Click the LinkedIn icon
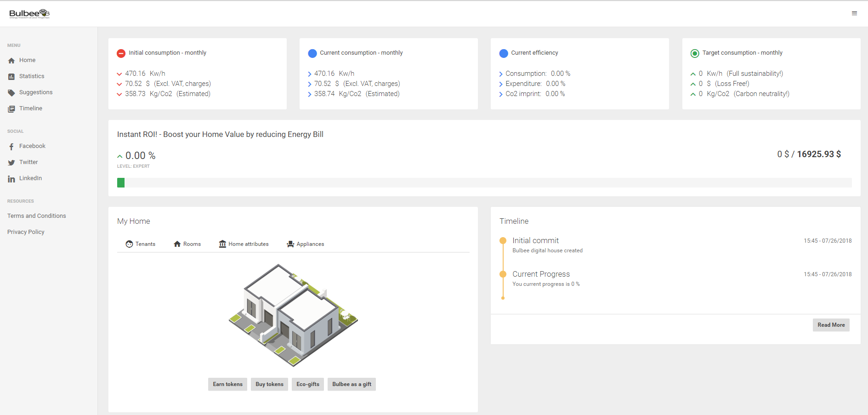 click(x=11, y=179)
